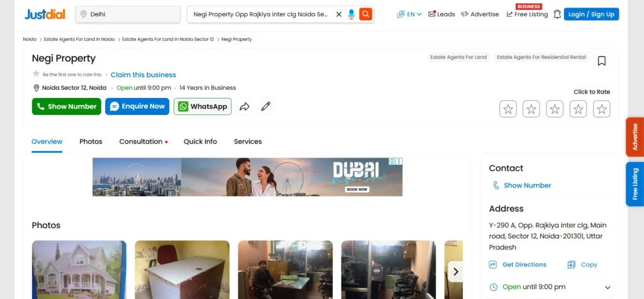The image size is (644, 299).
Task: Clear the search field text
Action: pos(338,14)
